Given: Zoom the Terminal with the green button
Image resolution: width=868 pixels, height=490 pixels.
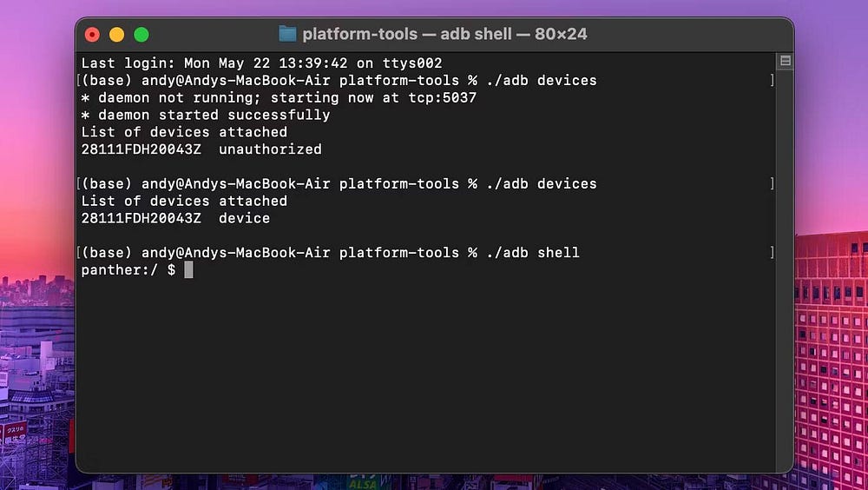Looking at the screenshot, I should pyautogui.click(x=141, y=35).
